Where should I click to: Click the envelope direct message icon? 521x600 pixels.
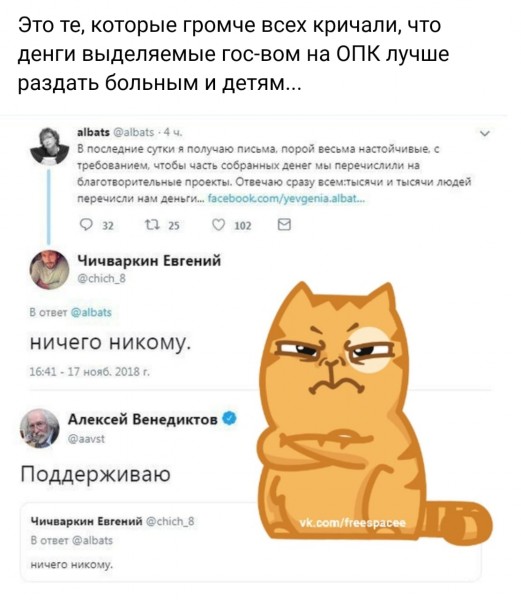coord(284,225)
